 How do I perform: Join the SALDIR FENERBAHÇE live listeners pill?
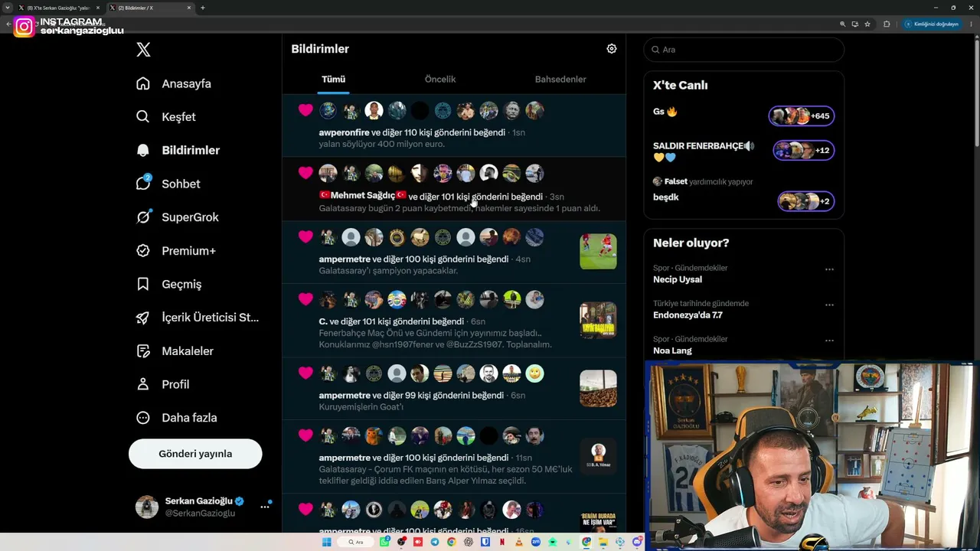click(803, 150)
